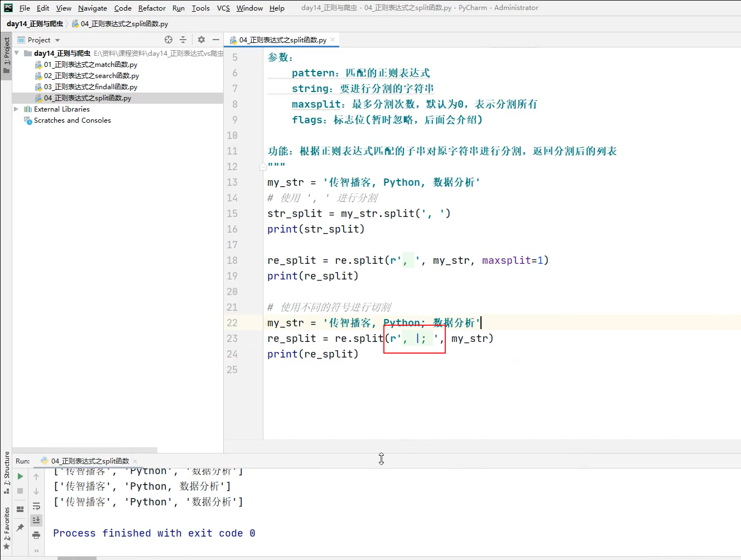Open the Code menu
Image resolution: width=741 pixels, height=560 pixels.
[x=123, y=8]
